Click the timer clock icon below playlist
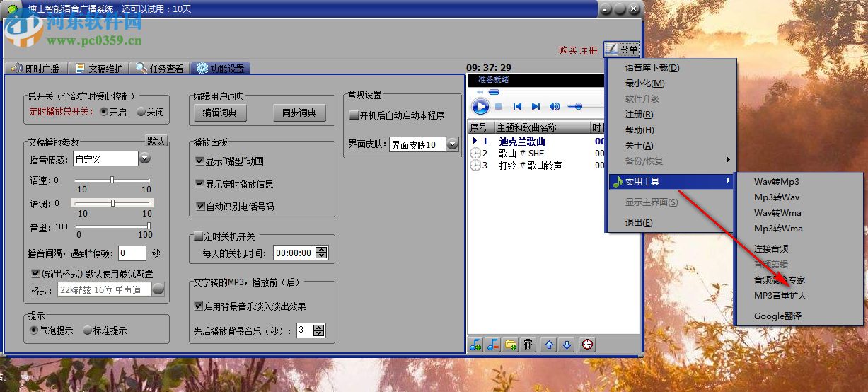The image size is (868, 392). pos(587,345)
